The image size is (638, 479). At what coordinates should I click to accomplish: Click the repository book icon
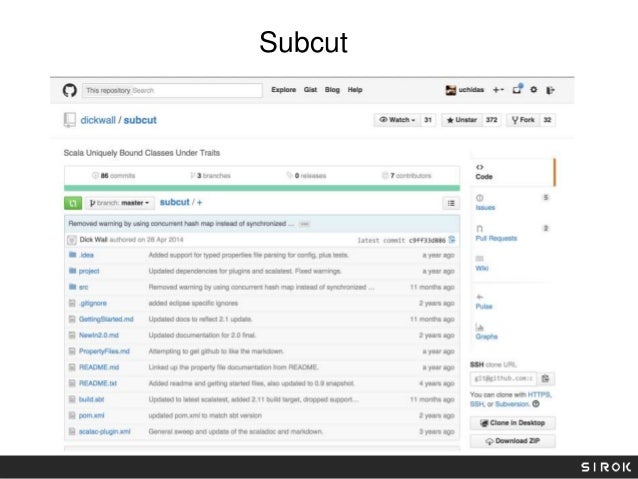click(70, 120)
